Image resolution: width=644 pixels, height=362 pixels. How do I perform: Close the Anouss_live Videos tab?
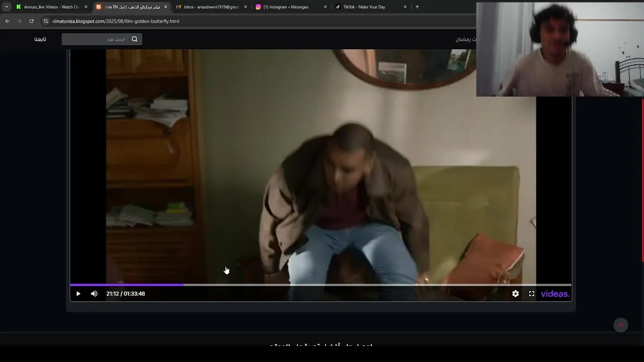click(86, 7)
